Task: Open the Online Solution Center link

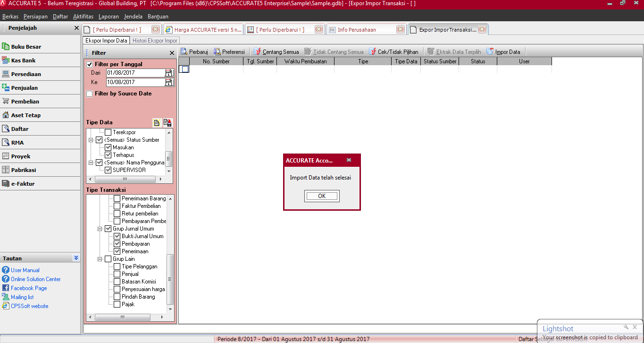Action: click(36, 279)
